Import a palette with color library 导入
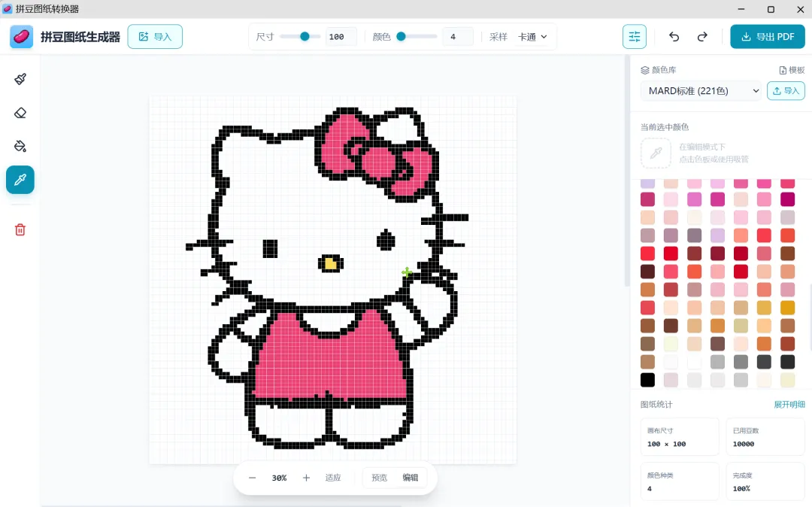 (786, 90)
